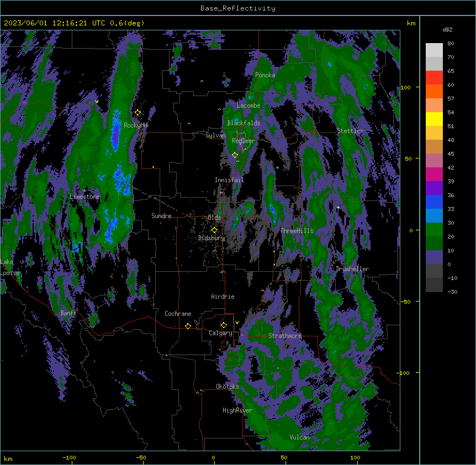Image resolution: width=476 pixels, height=465 pixels.
Task: Click the Lake Louise label
Action: (10, 267)
